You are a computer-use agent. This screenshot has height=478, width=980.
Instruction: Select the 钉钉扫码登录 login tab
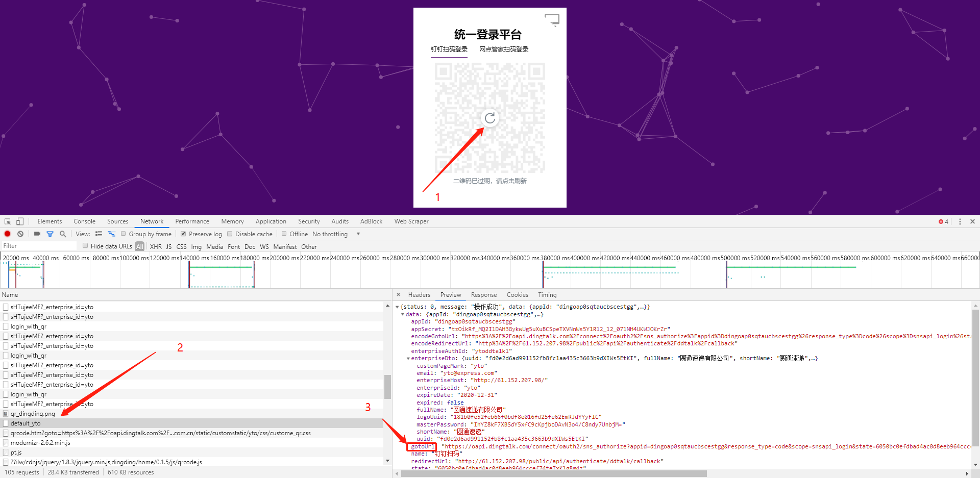449,49
